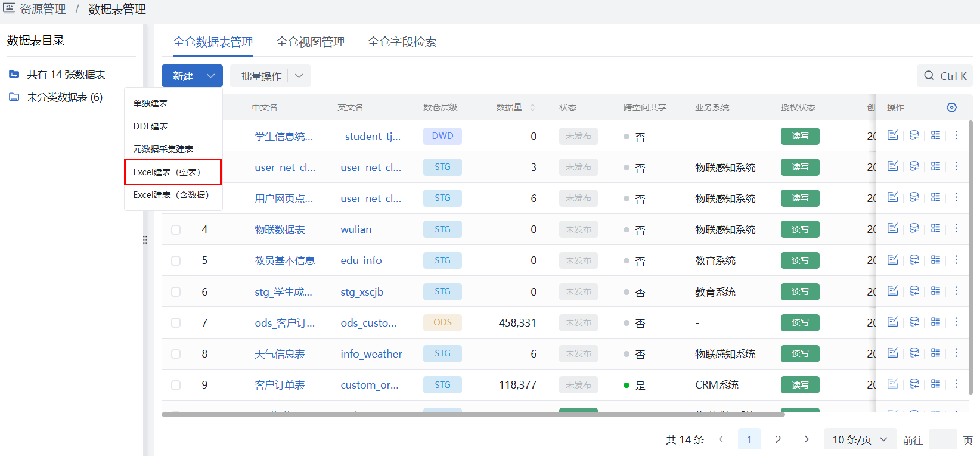Open list icon in edu_info row
Image resolution: width=980 pixels, height=456 pixels.
click(936, 260)
